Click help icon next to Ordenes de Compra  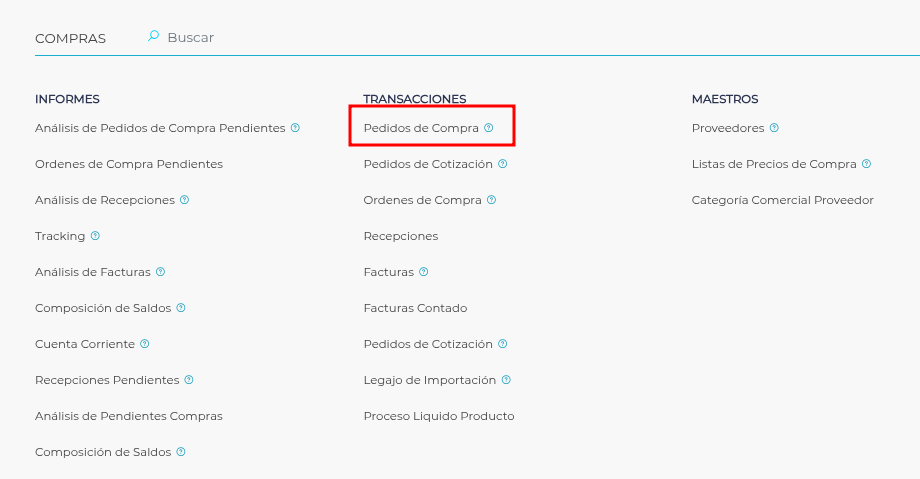491,200
